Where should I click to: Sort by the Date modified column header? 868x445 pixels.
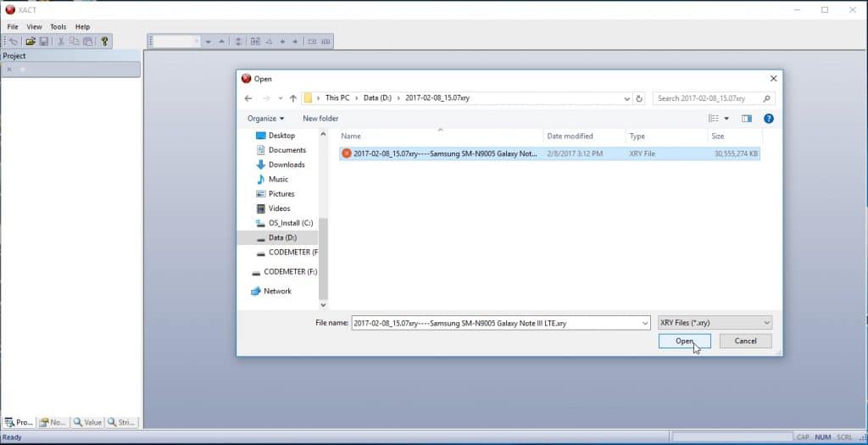[585, 136]
